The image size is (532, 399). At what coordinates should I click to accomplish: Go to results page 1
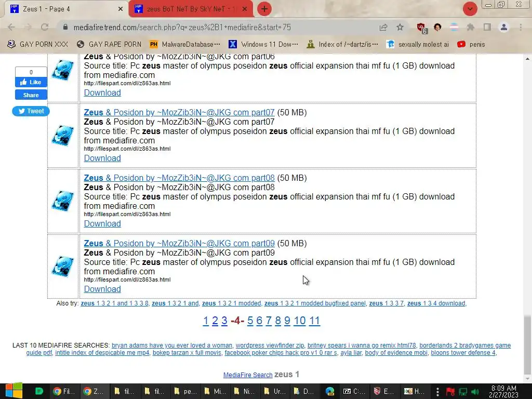coord(206,321)
